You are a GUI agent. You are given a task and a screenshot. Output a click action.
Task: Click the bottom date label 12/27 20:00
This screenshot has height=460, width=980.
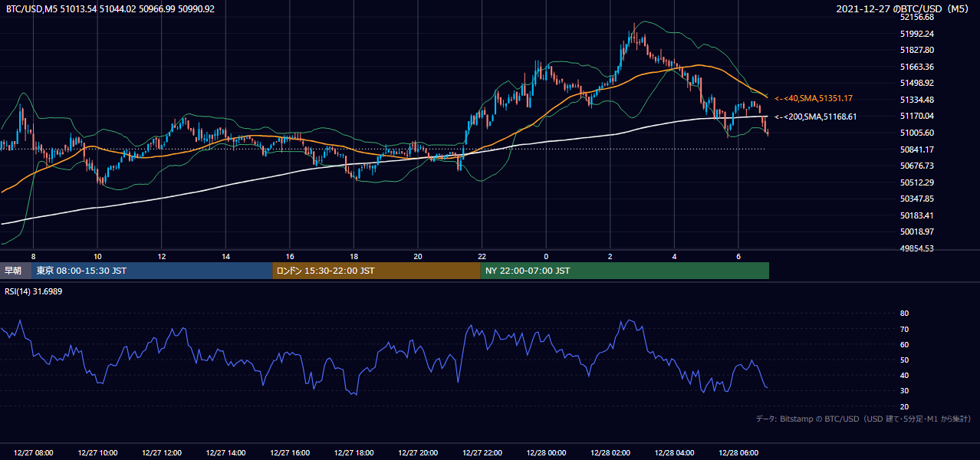418,453
